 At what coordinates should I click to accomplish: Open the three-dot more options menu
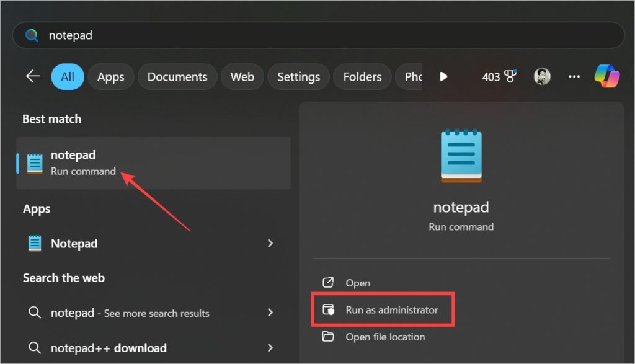click(x=574, y=76)
